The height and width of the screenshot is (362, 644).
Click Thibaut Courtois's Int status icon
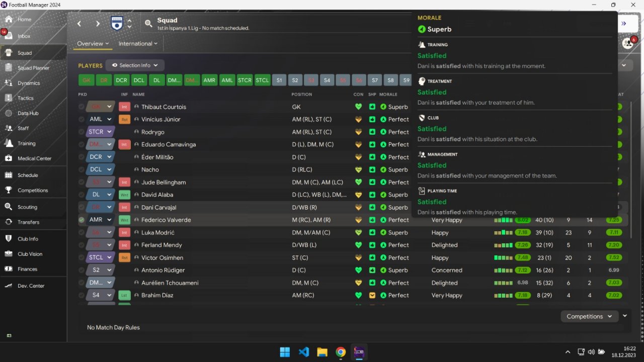124,107
